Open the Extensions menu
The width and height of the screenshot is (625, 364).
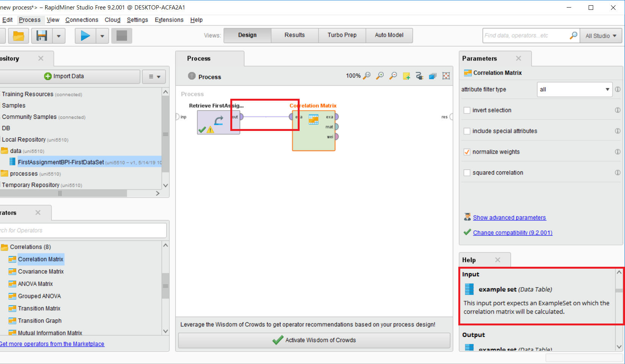pyautogui.click(x=169, y=20)
